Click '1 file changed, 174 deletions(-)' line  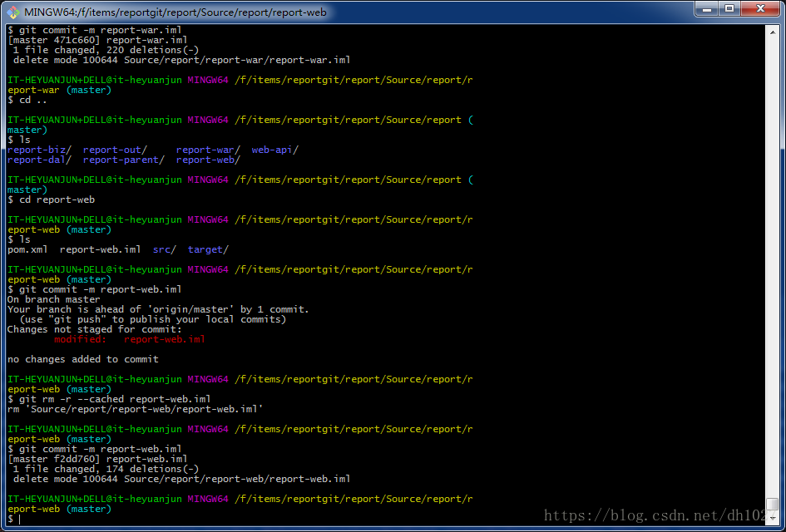click(x=106, y=469)
